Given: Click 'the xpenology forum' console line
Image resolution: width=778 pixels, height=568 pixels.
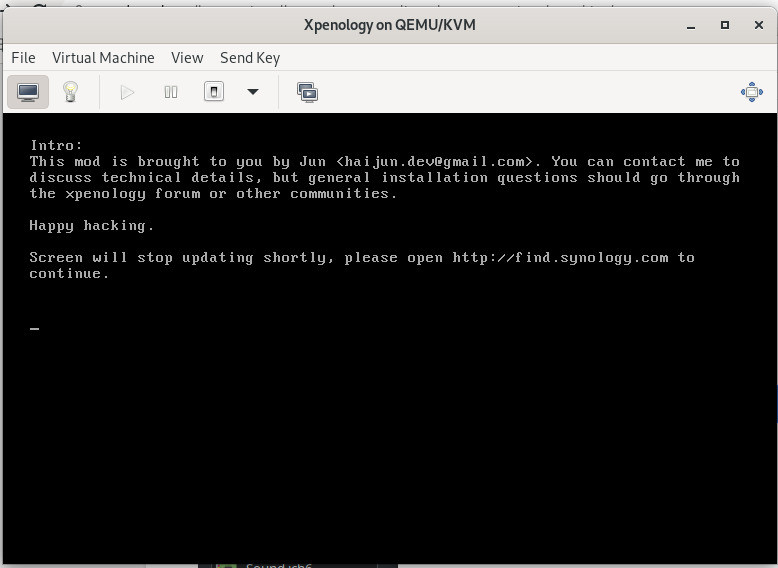Looking at the screenshot, I should [213, 193].
